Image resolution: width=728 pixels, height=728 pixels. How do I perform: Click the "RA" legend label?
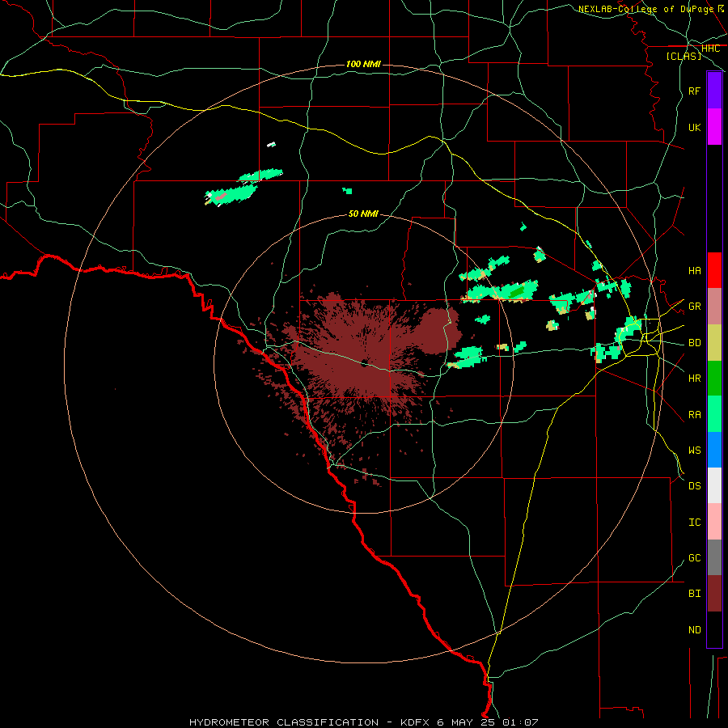694,415
